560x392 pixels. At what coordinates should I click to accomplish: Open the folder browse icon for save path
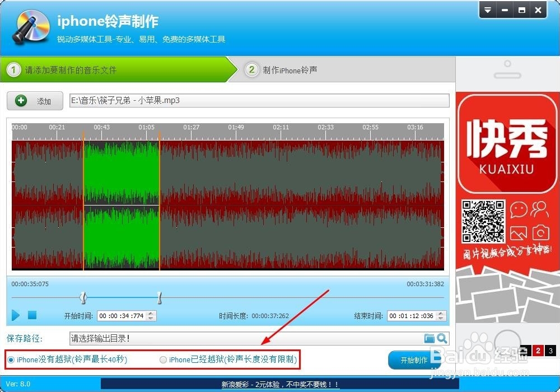(x=430, y=338)
